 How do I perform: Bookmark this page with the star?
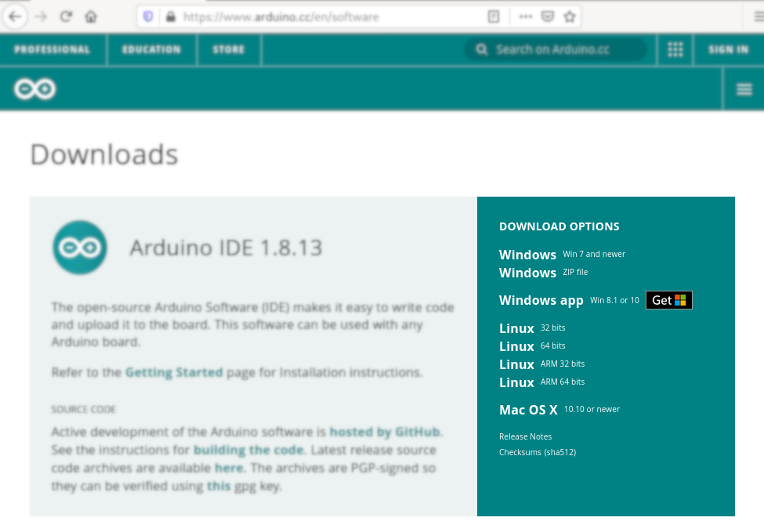(x=570, y=16)
